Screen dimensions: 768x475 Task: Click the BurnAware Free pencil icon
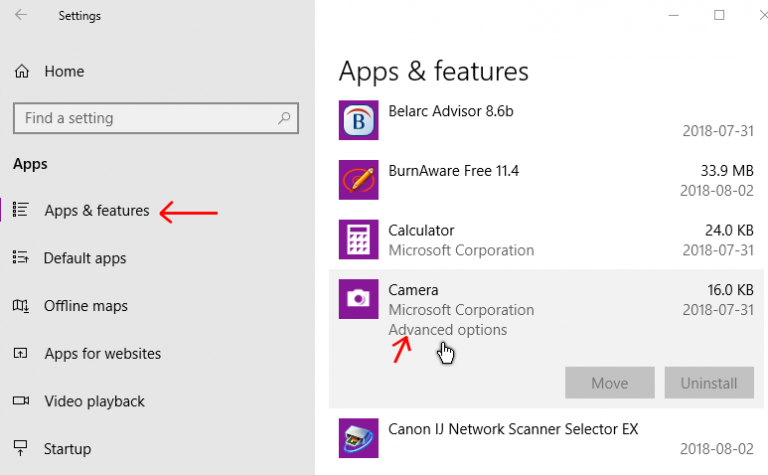tap(359, 180)
